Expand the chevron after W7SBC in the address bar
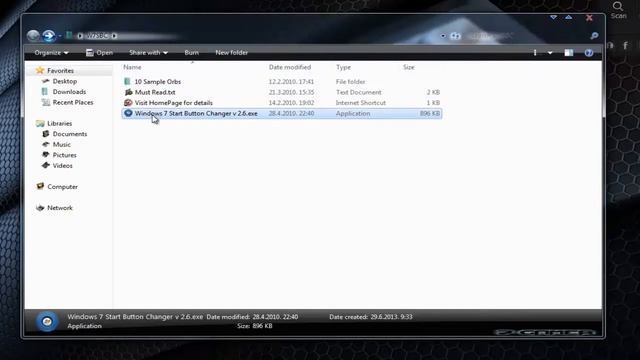Screen dimensions: 640x360 [115, 36]
